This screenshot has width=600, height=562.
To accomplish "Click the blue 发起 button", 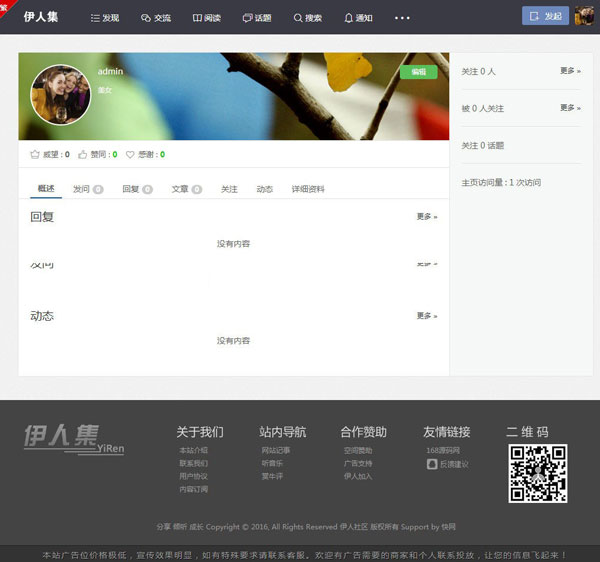I will (545, 16).
